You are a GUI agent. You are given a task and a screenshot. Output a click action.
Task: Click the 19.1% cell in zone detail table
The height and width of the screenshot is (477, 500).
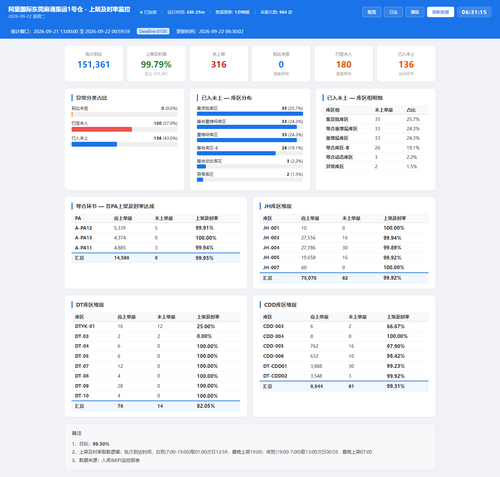pos(413,148)
